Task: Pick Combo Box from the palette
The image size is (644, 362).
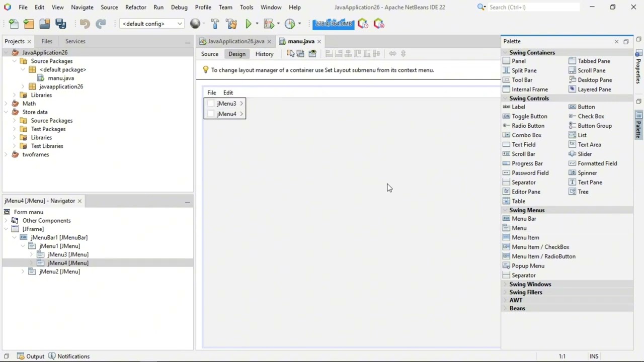Action: tap(526, 135)
